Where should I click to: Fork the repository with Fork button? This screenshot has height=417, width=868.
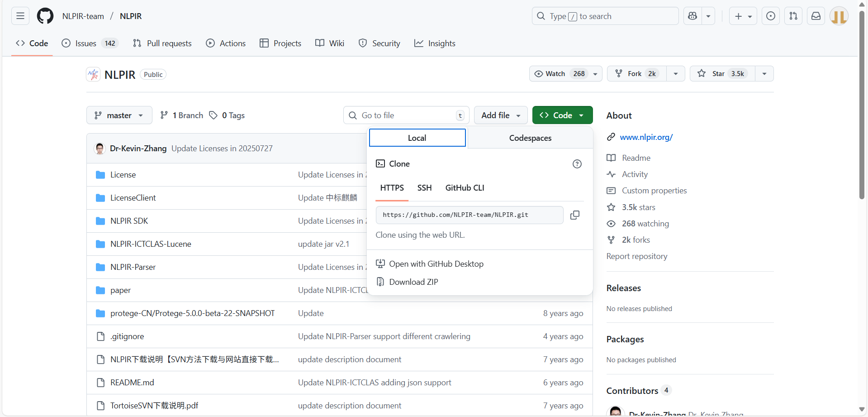pyautogui.click(x=637, y=74)
